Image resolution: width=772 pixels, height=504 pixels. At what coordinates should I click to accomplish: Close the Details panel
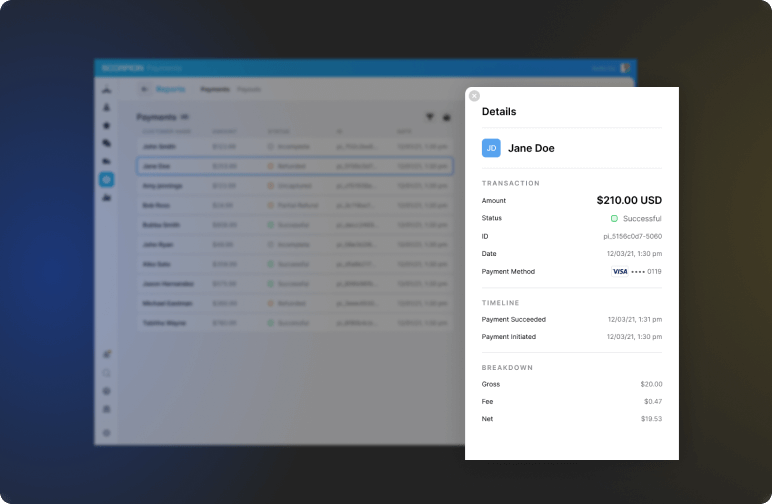pyautogui.click(x=474, y=96)
